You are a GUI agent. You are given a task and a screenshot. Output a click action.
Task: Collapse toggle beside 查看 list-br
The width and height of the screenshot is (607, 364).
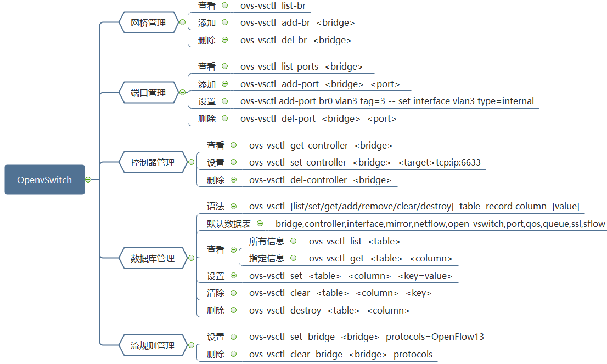[225, 5]
